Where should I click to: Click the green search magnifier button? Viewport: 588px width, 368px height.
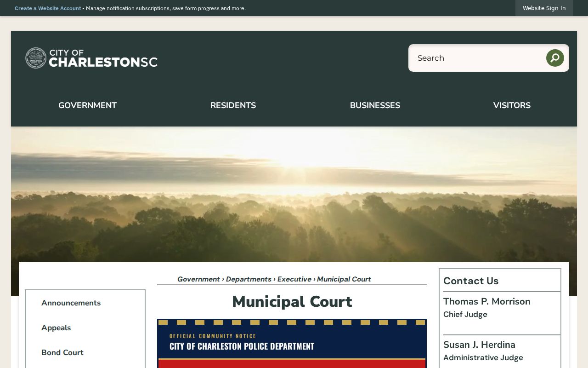pyautogui.click(x=555, y=58)
